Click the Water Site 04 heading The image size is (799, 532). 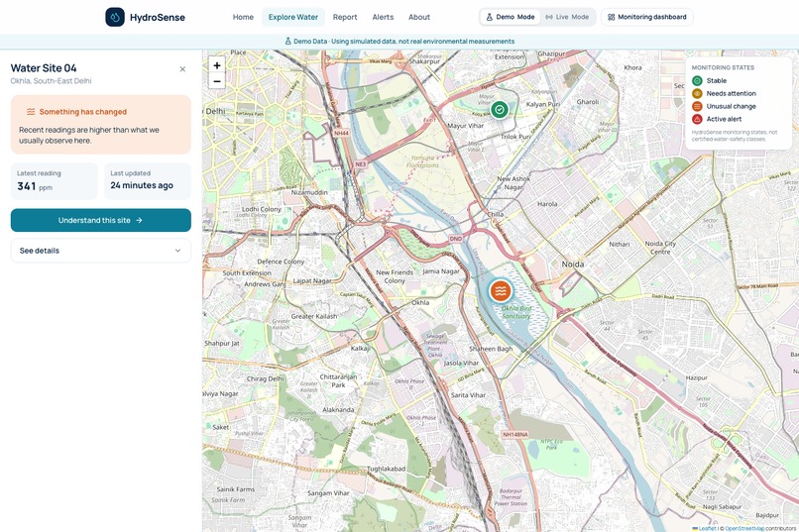[44, 68]
